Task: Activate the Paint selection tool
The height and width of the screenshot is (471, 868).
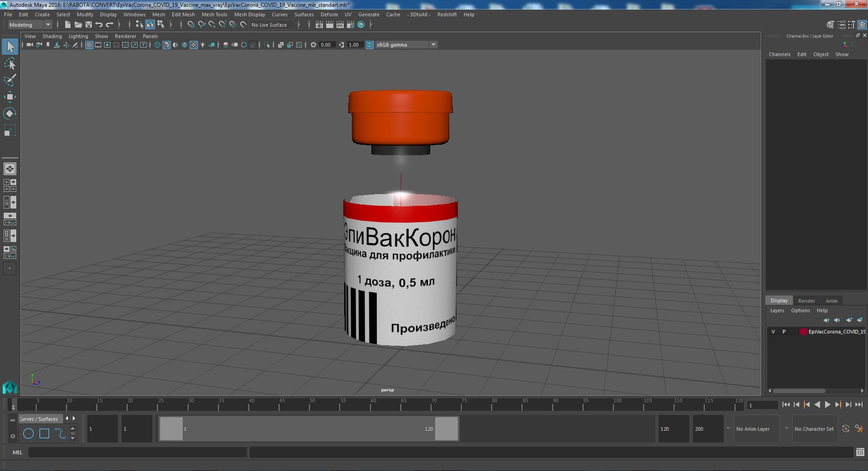Action: point(10,80)
